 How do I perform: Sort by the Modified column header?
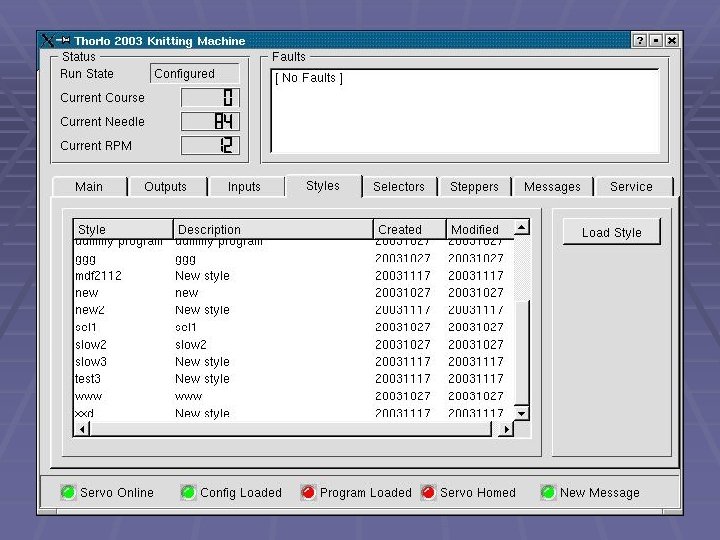point(480,229)
